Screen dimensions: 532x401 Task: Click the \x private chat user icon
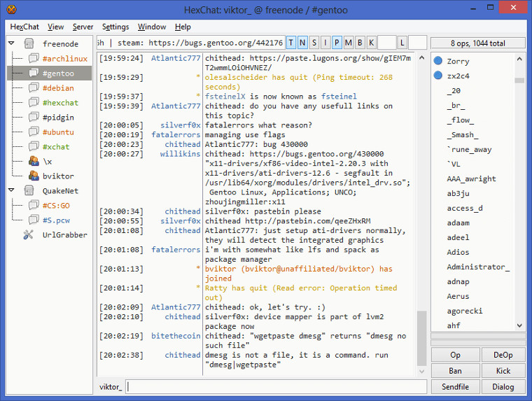point(33,161)
